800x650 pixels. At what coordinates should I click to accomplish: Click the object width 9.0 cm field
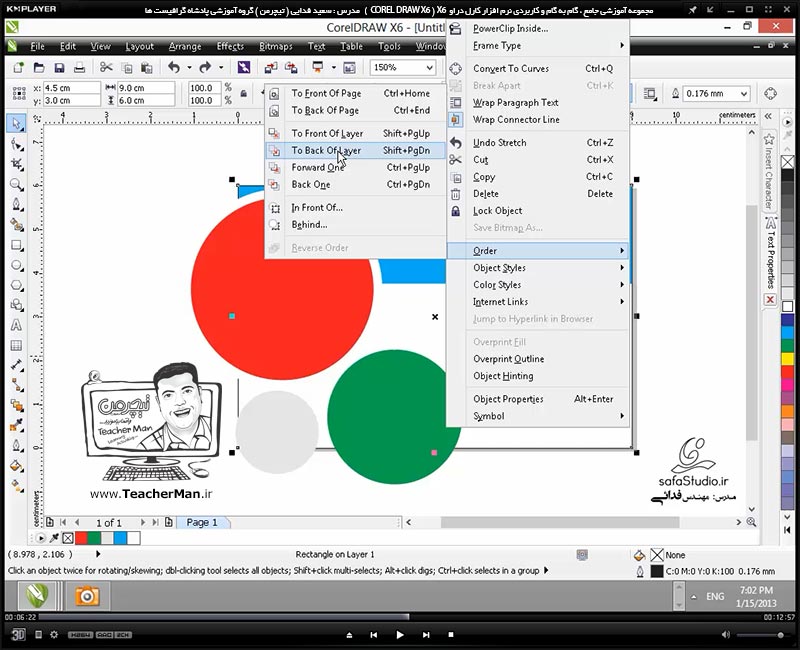146,88
